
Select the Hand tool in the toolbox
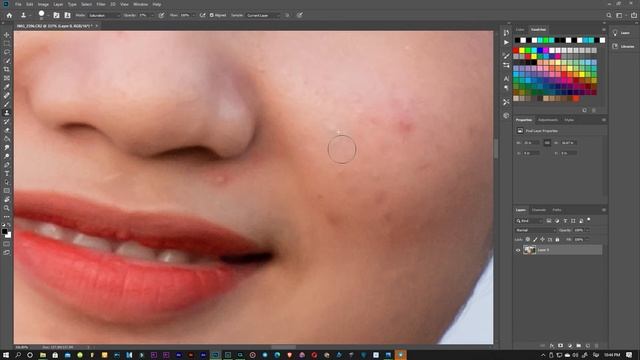pos(7,199)
